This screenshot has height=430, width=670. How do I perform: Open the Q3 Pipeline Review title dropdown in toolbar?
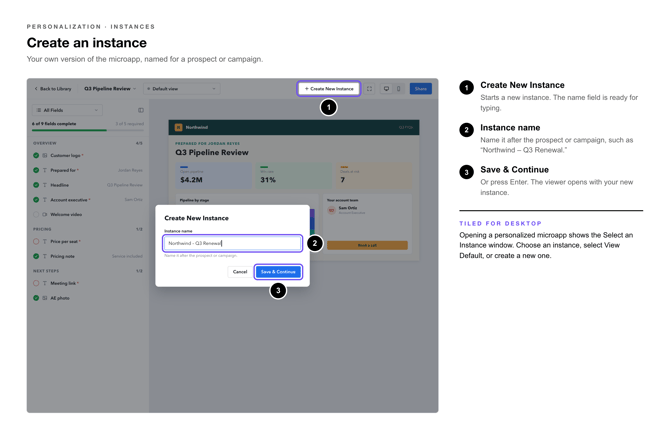[110, 89]
